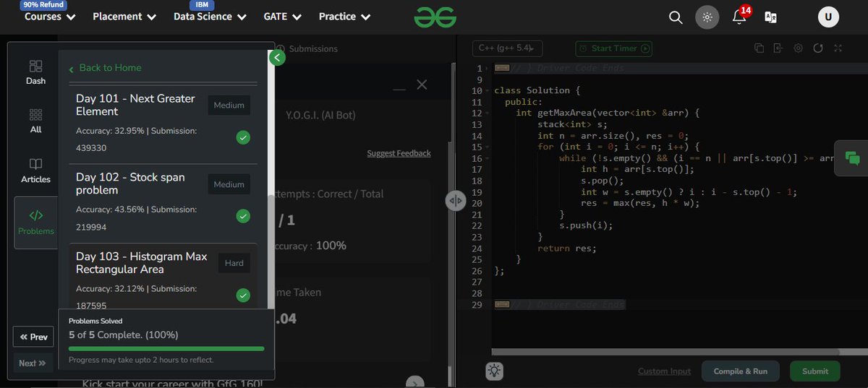This screenshot has height=388, width=868.
Task: Collapse the for loop fold at line 15
Action: (x=488, y=147)
